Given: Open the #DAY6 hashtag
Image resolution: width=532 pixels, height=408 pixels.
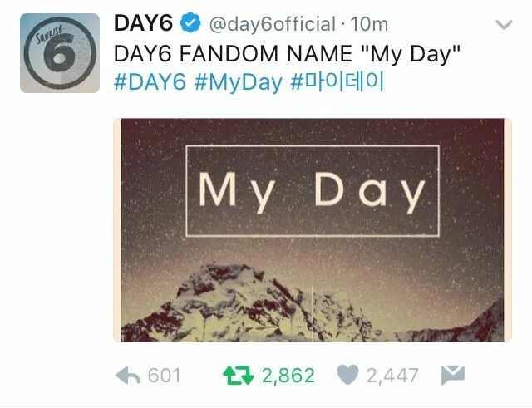Looking at the screenshot, I should [150, 82].
